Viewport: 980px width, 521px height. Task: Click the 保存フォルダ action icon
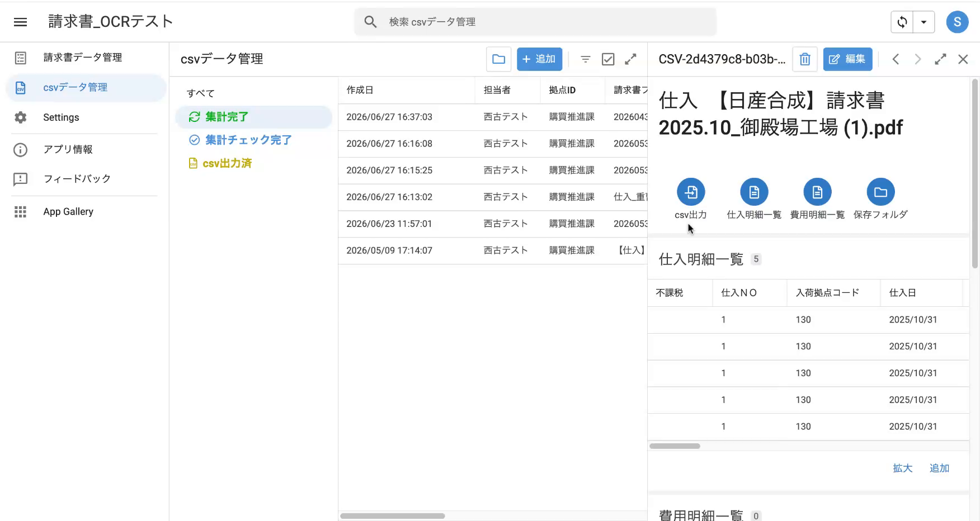click(880, 192)
